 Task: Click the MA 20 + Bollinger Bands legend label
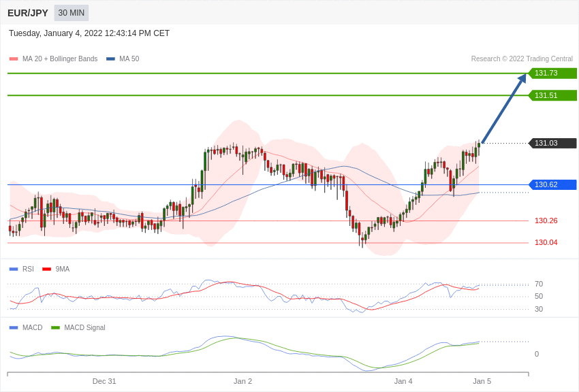click(x=60, y=59)
